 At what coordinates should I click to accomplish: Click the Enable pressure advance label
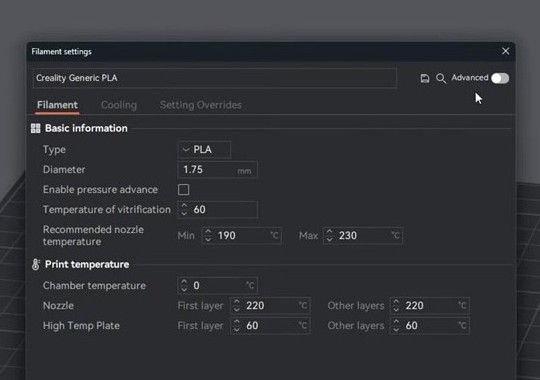[x=100, y=189]
